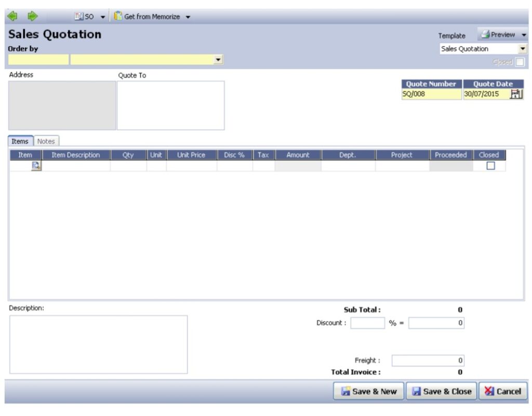Click the Save & New button

tap(368, 391)
